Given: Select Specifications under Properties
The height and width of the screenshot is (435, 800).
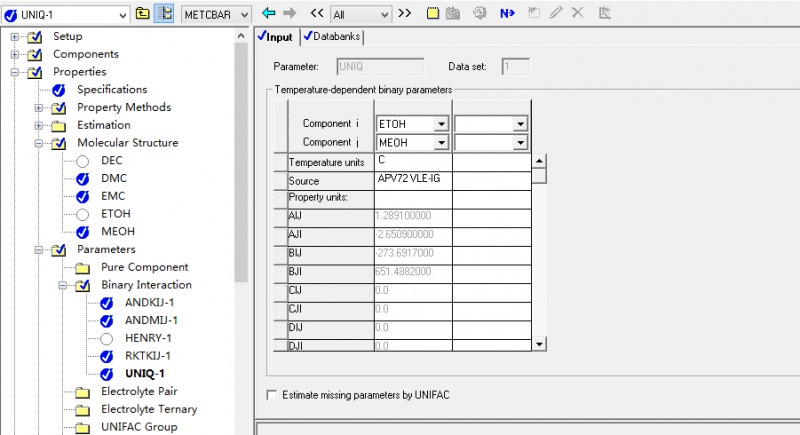Looking at the screenshot, I should tap(112, 90).
